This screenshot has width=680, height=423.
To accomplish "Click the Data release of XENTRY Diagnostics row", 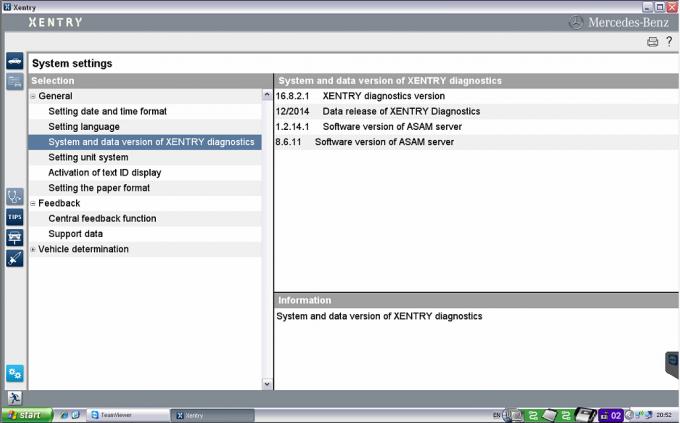I will pos(476,111).
